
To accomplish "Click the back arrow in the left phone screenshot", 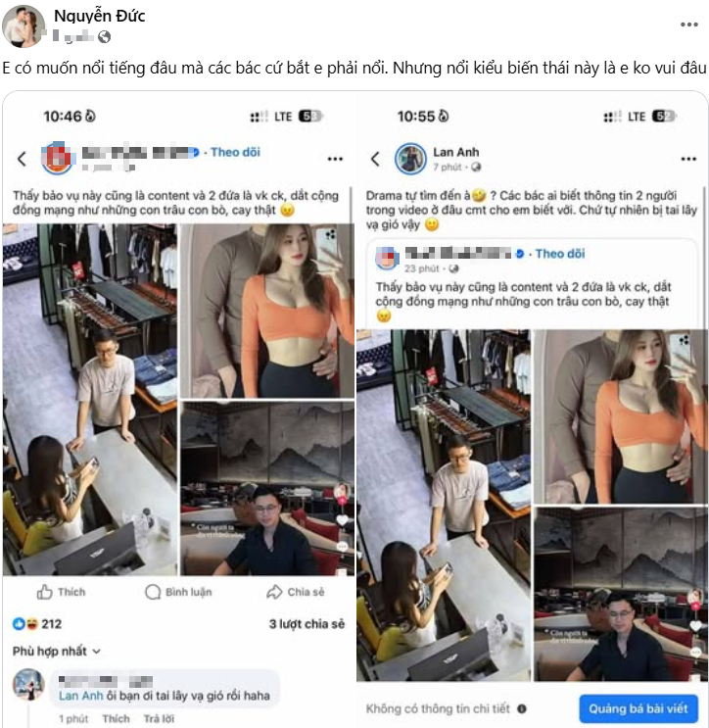I will coord(22,158).
